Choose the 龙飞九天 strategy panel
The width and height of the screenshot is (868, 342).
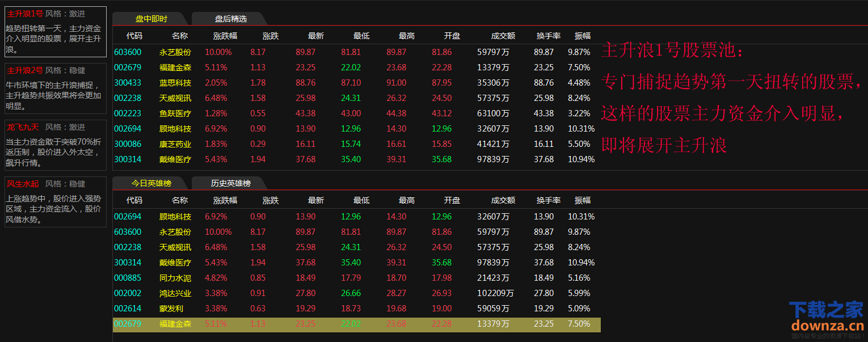[x=54, y=145]
